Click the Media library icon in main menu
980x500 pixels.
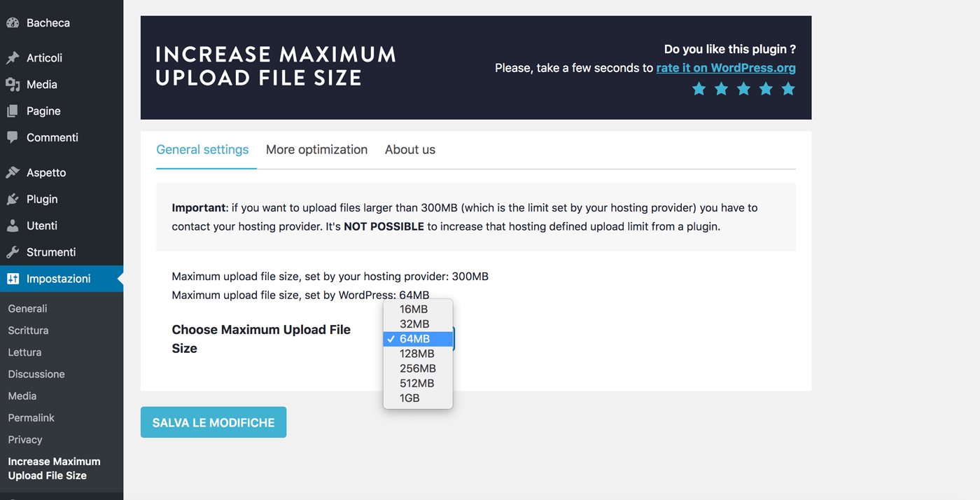click(x=13, y=85)
